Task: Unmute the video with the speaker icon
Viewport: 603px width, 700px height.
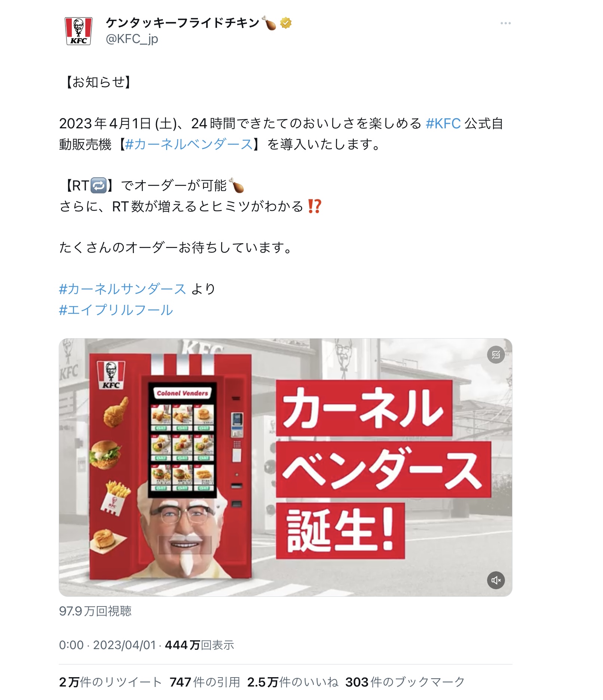Action: pyautogui.click(x=496, y=580)
